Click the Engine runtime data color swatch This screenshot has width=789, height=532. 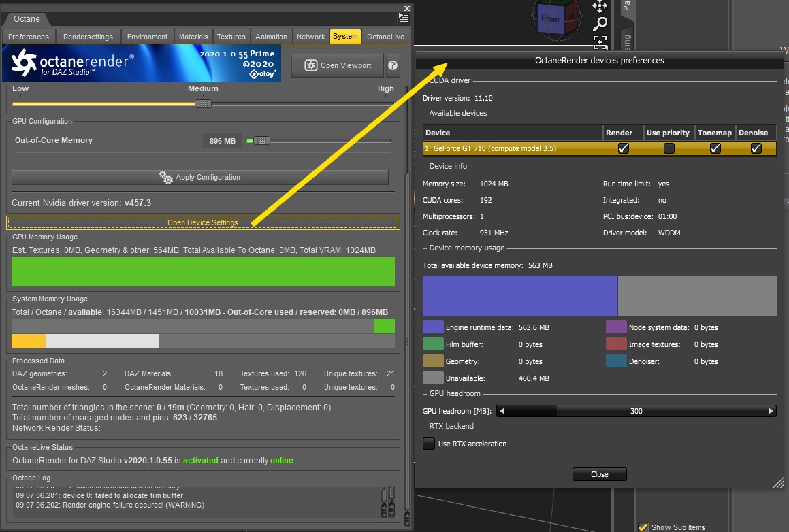[x=433, y=327]
